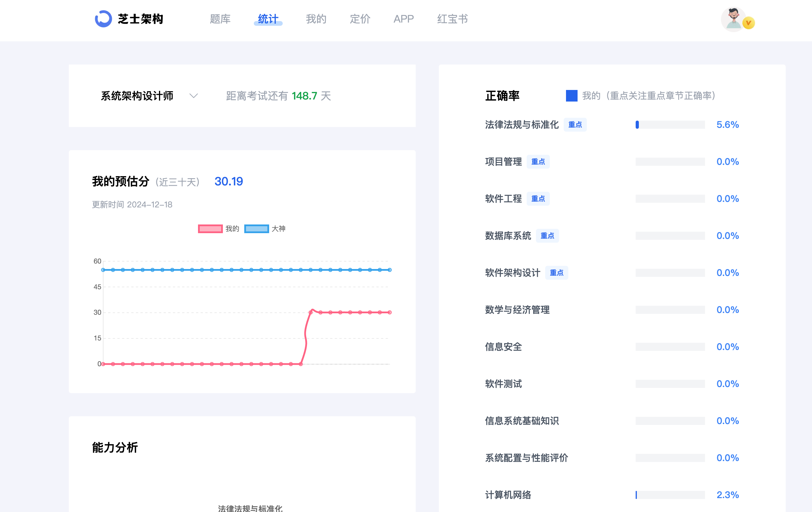Viewport: 812px width, 512px height.
Task: Click the 正确率 section heading
Action: [x=502, y=96]
